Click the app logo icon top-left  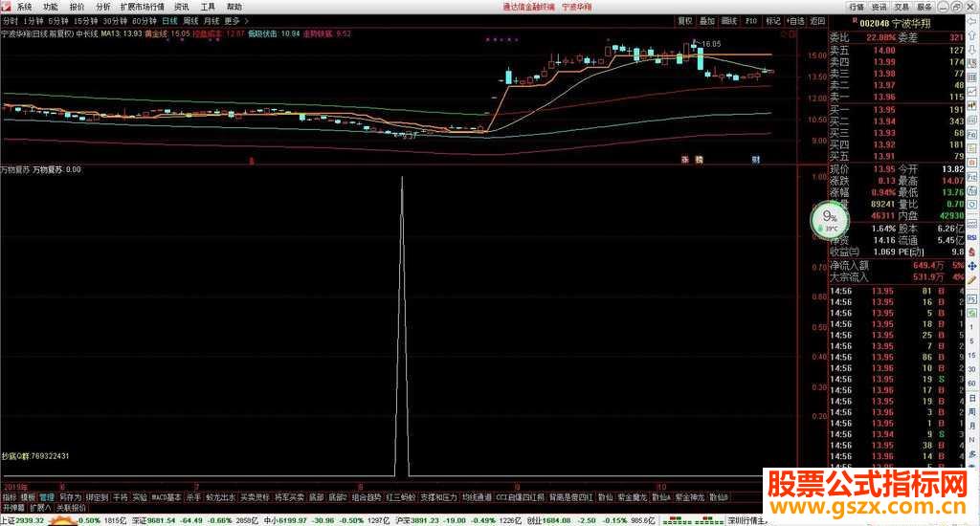point(7,7)
